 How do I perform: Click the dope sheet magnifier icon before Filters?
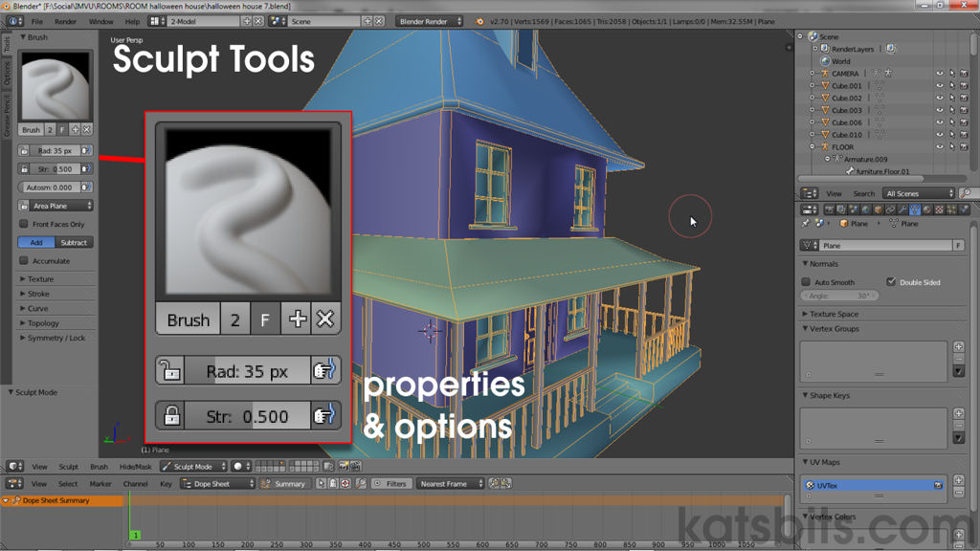pyautogui.click(x=361, y=483)
